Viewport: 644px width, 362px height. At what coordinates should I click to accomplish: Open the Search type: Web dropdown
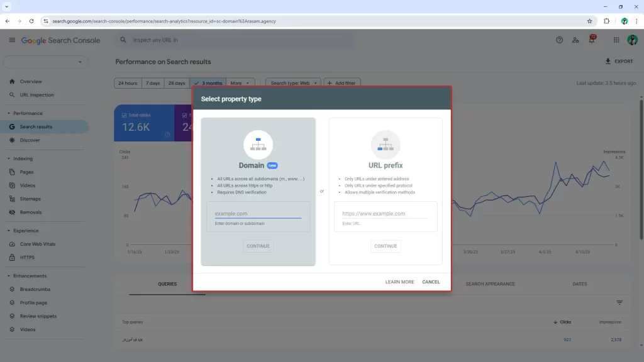[293, 83]
